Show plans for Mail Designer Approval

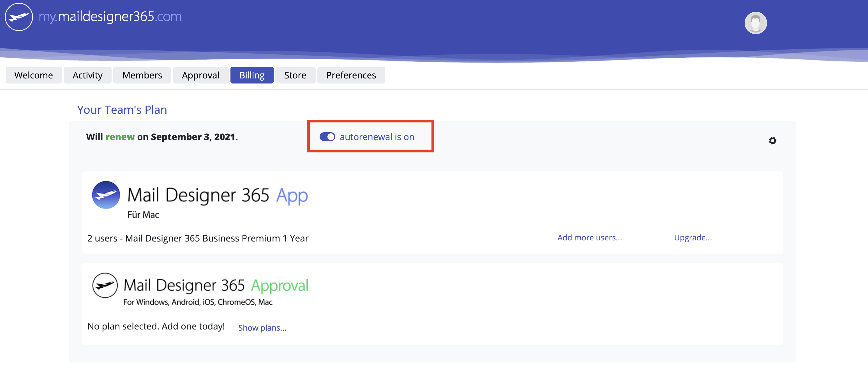tap(262, 328)
